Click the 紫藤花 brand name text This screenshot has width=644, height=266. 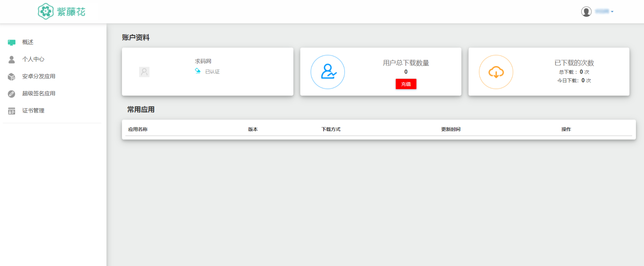click(x=71, y=12)
